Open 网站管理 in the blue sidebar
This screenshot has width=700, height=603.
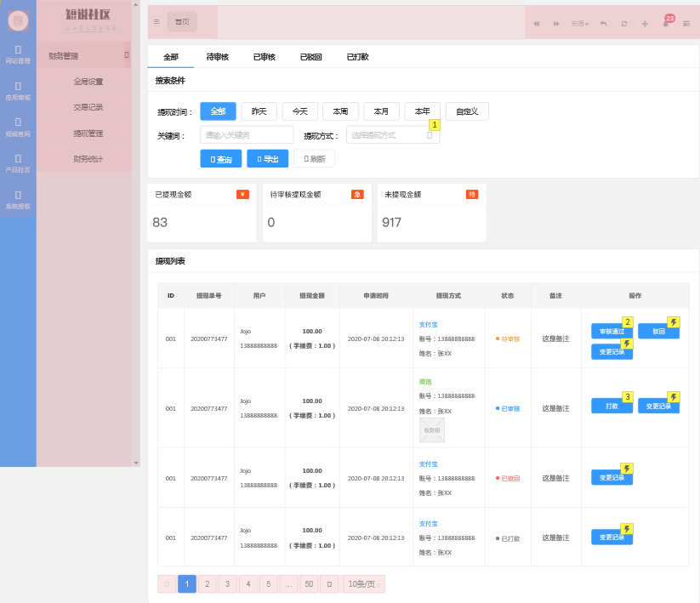[x=18, y=55]
